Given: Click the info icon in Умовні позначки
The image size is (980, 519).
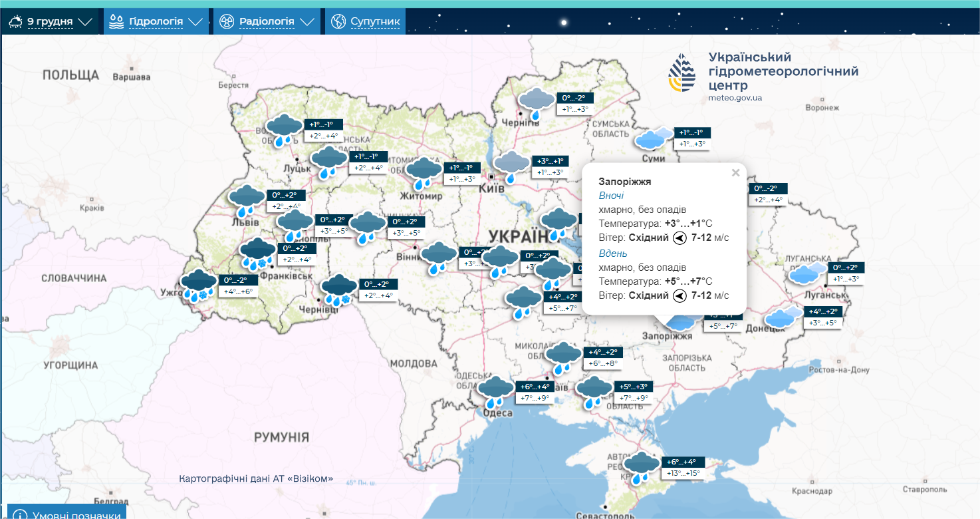Looking at the screenshot, I should point(19,516).
